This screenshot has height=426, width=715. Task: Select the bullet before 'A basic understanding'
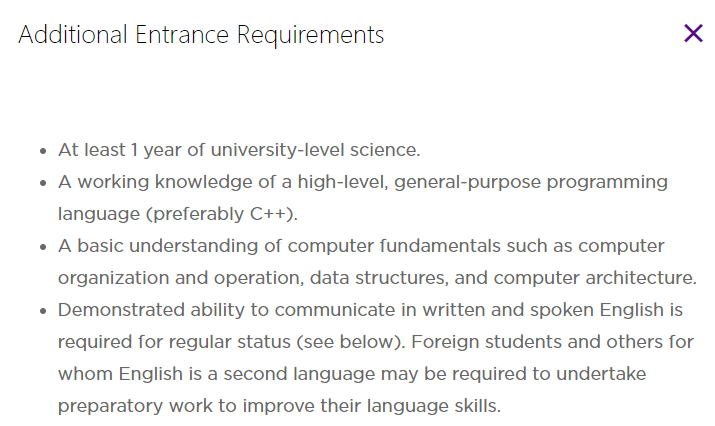[43, 247]
